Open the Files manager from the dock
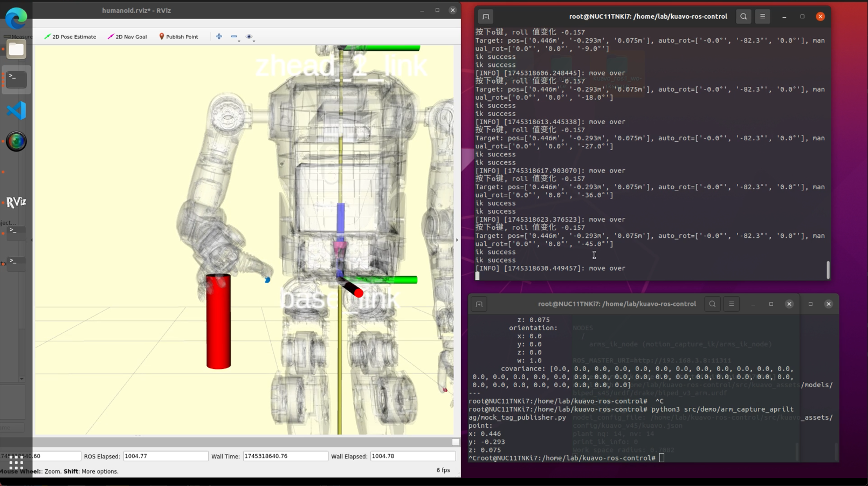The image size is (868, 486). pyautogui.click(x=16, y=49)
